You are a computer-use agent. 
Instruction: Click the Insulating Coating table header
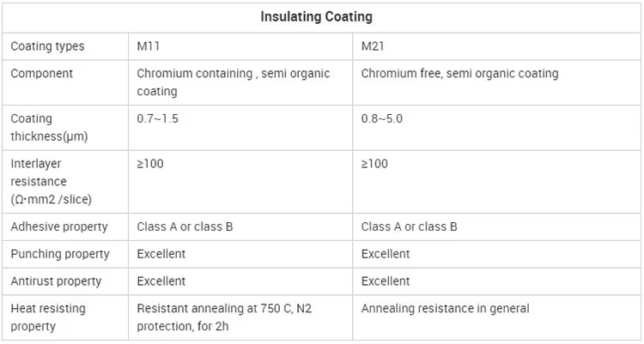click(316, 17)
